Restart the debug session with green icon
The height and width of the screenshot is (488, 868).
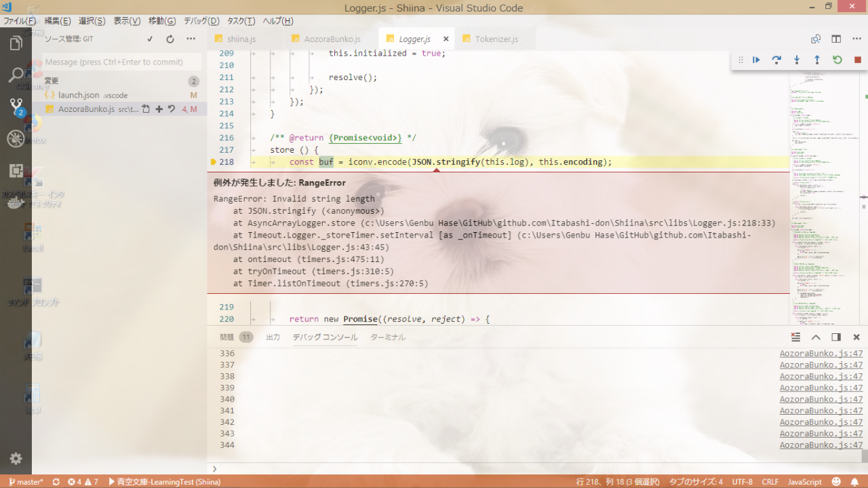coord(837,60)
